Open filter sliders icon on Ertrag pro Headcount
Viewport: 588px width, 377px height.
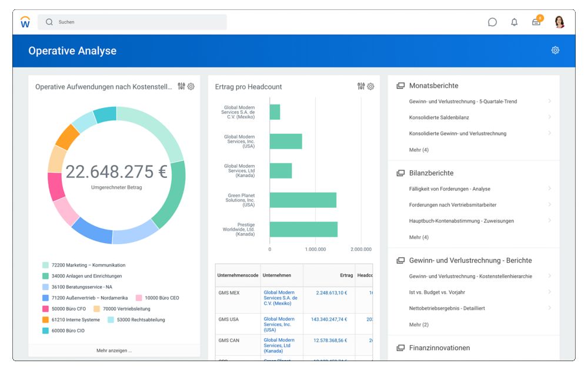361,86
